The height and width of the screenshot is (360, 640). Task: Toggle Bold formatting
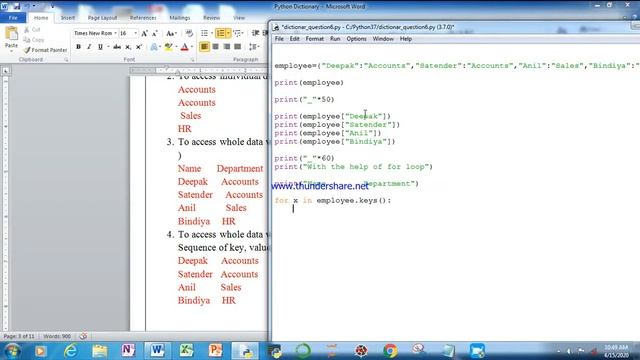click(x=78, y=47)
